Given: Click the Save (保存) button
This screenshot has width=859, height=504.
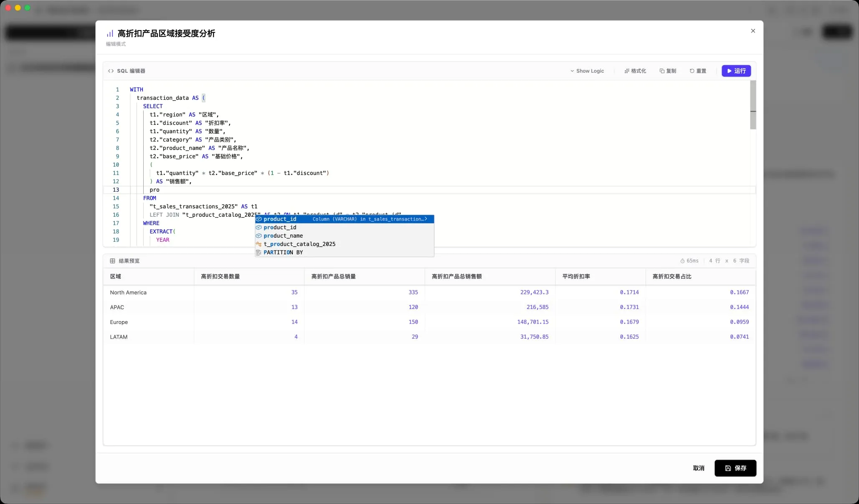Looking at the screenshot, I should tap(735, 468).
